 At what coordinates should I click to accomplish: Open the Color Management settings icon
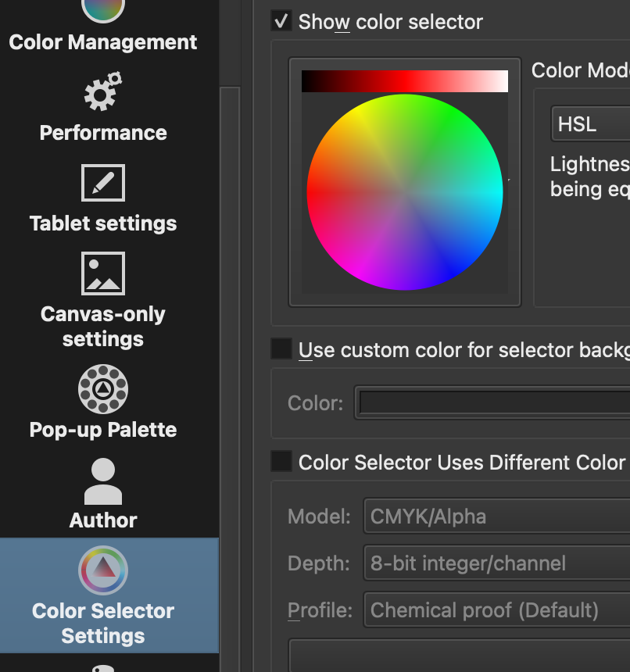[x=103, y=9]
